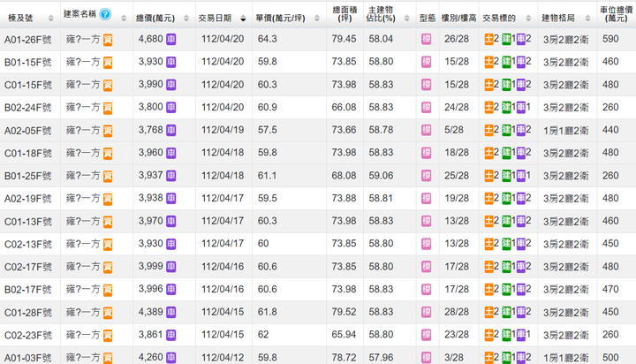The width and height of the screenshot is (636, 364).
Task: Click the total price value 4,680
Action: (x=150, y=39)
